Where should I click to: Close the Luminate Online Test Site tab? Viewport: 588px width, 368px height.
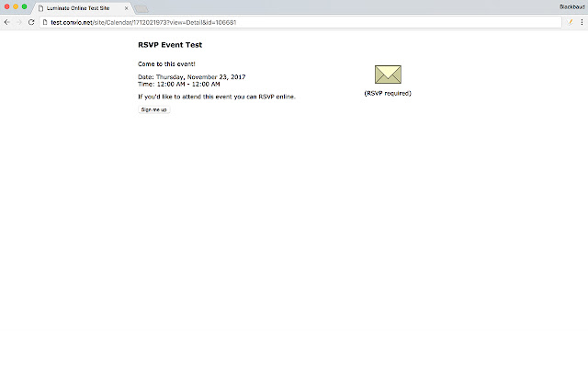tap(127, 7)
